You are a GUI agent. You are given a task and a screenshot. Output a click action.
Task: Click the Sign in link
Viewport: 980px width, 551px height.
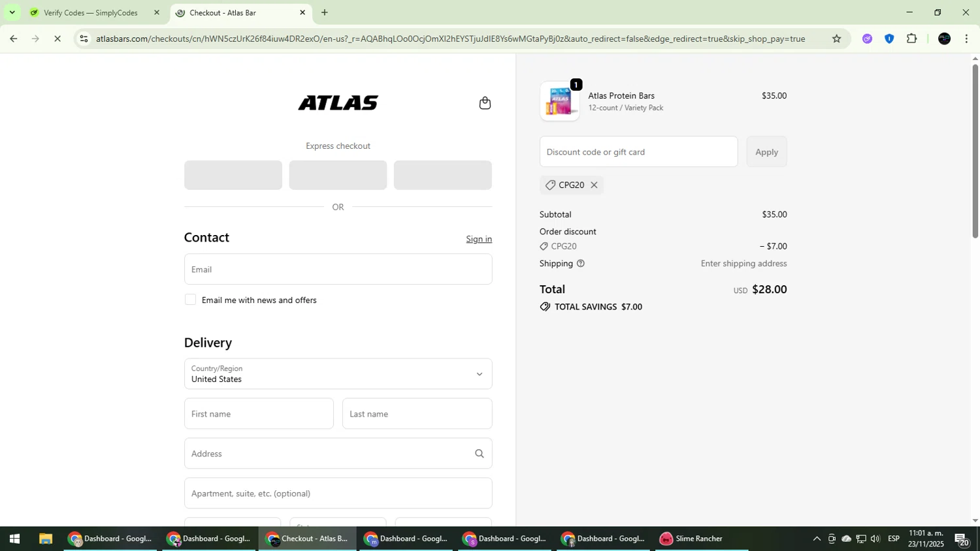(x=479, y=239)
